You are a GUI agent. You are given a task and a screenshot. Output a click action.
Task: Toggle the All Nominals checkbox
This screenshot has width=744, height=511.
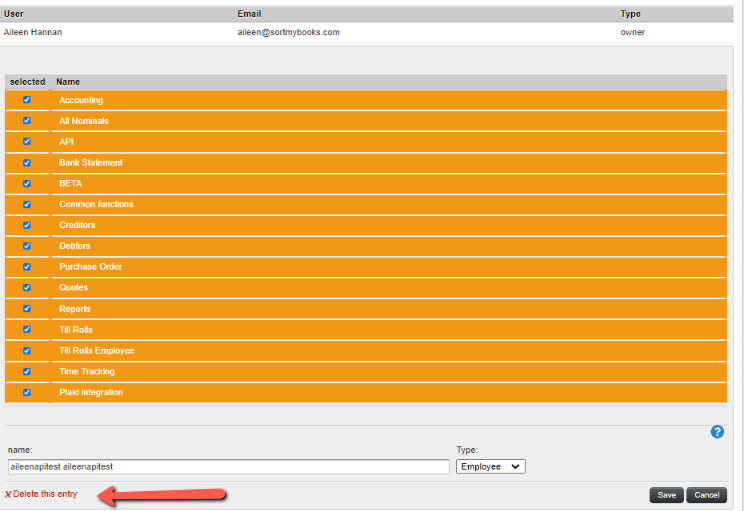point(27,121)
